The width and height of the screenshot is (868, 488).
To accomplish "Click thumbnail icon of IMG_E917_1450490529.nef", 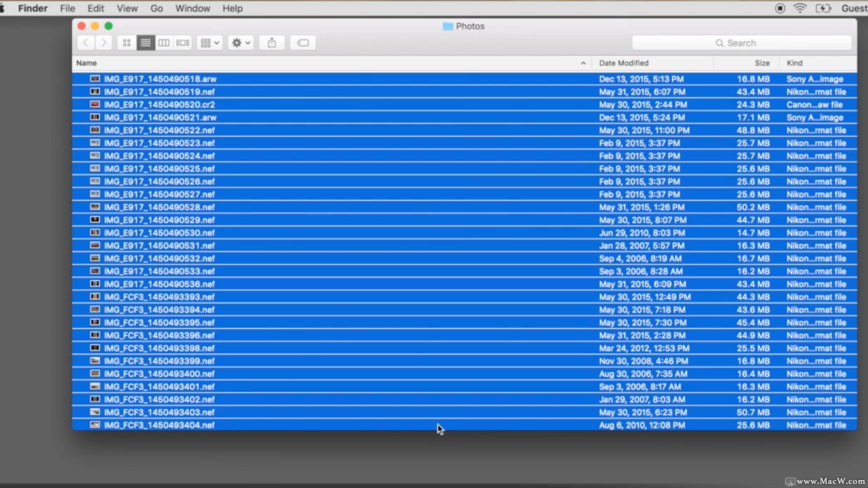I will pyautogui.click(x=95, y=220).
